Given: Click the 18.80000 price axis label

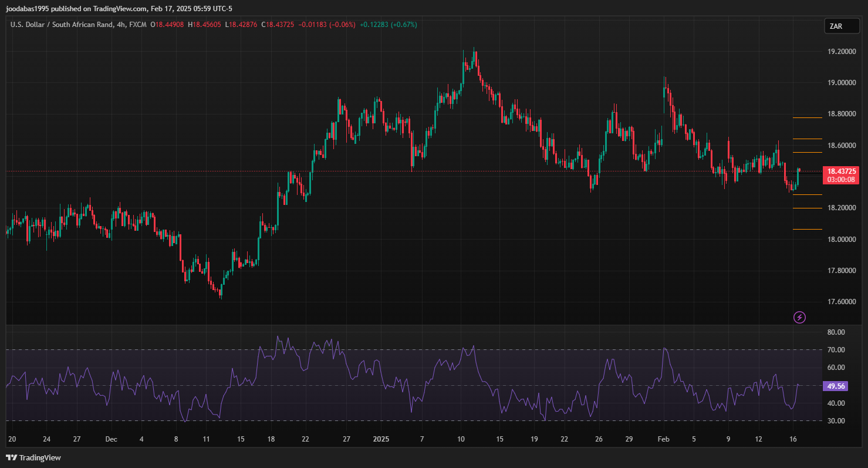Looking at the screenshot, I should point(841,114).
